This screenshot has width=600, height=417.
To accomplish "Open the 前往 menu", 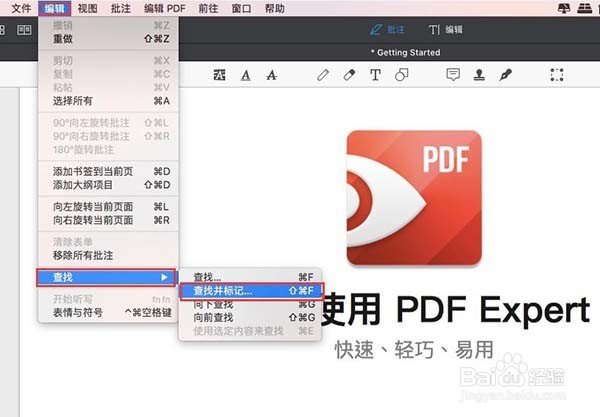I will (x=209, y=8).
